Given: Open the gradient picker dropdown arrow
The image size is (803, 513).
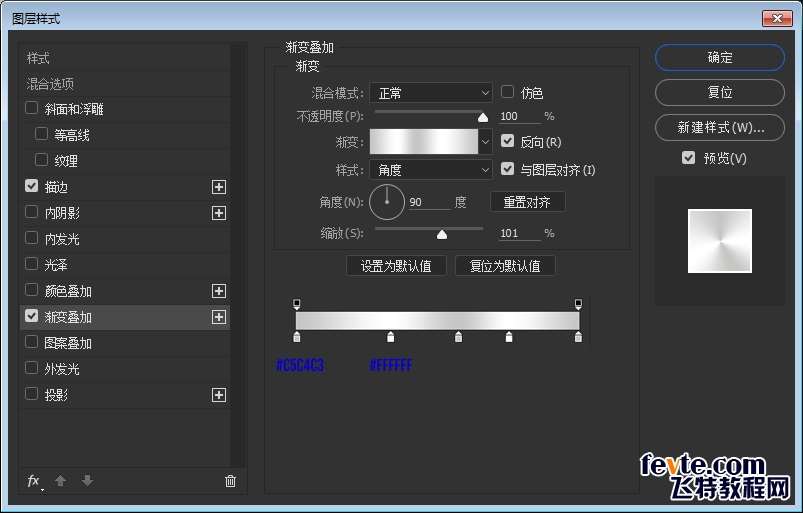Looking at the screenshot, I should click(x=485, y=142).
